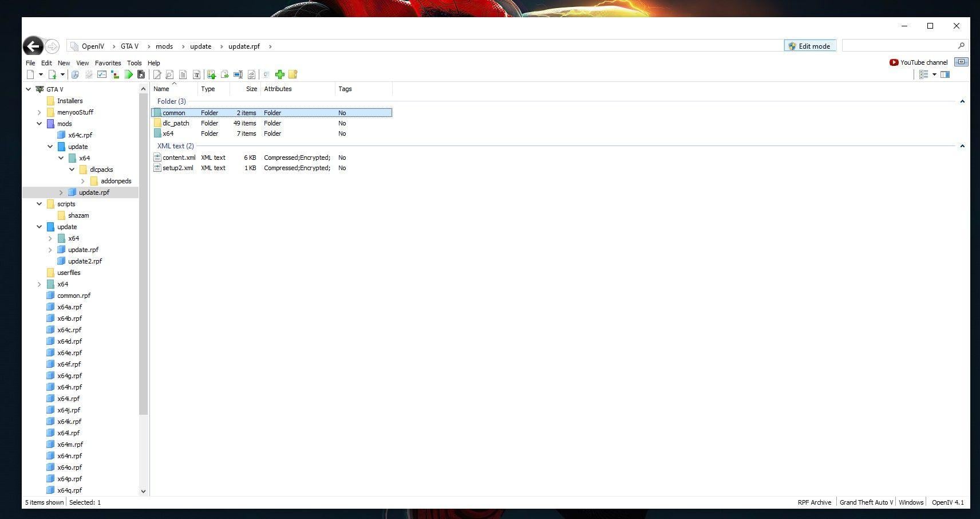Viewport: 980px width, 519px height.
Task: Click the rename icon in toolbar
Action: [x=238, y=74]
